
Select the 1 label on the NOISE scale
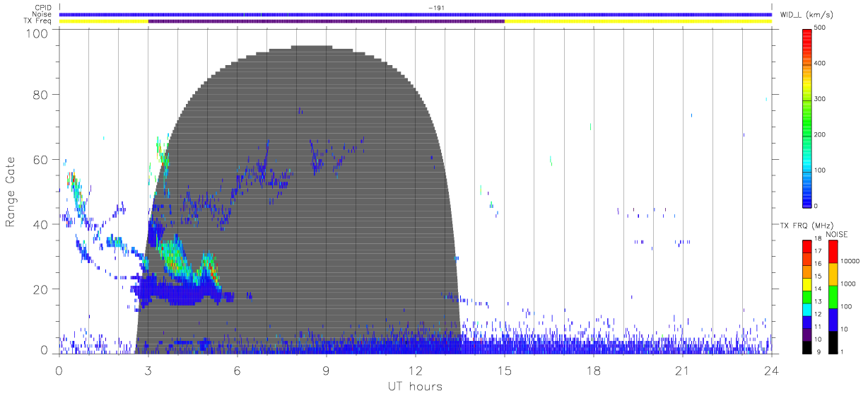click(843, 351)
